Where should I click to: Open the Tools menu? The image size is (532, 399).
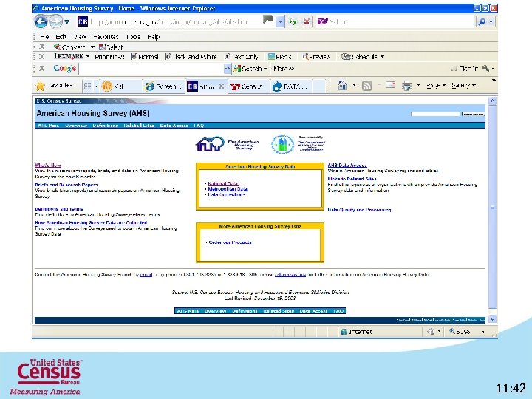pos(133,37)
